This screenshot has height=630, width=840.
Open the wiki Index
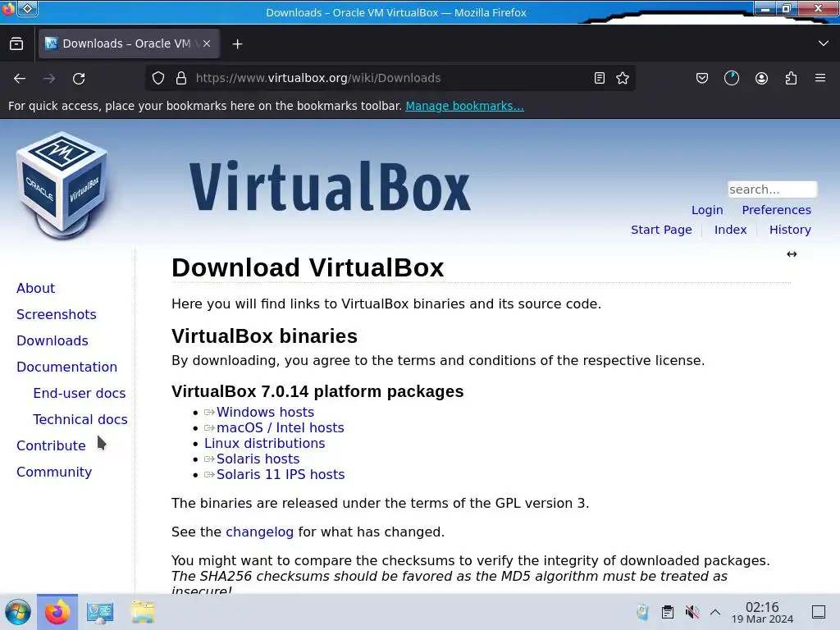click(730, 230)
